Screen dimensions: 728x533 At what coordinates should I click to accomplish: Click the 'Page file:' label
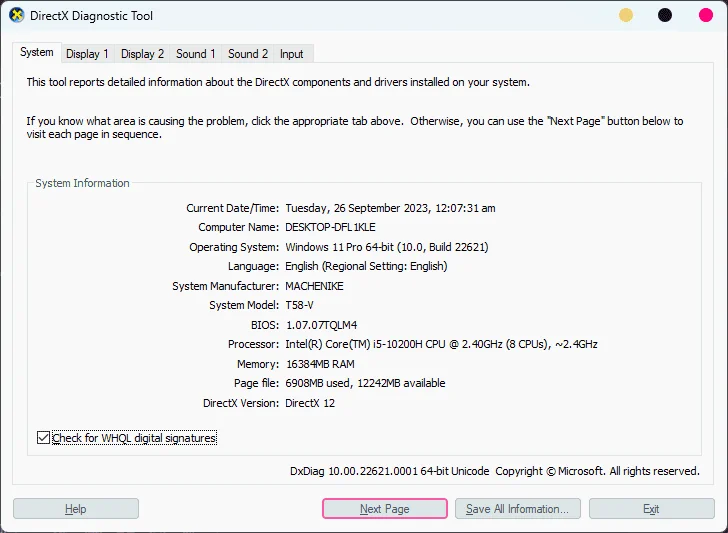coord(256,383)
